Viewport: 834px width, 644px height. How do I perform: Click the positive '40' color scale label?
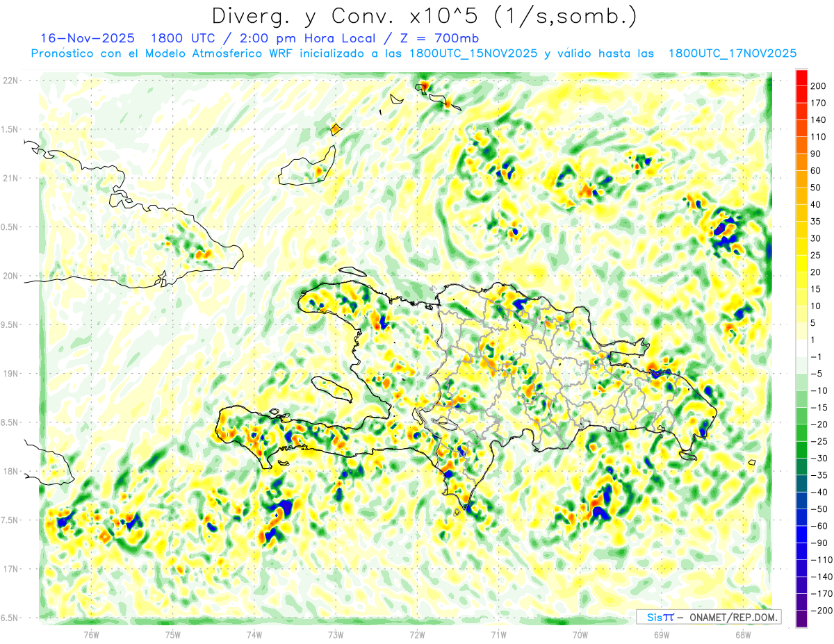click(816, 204)
